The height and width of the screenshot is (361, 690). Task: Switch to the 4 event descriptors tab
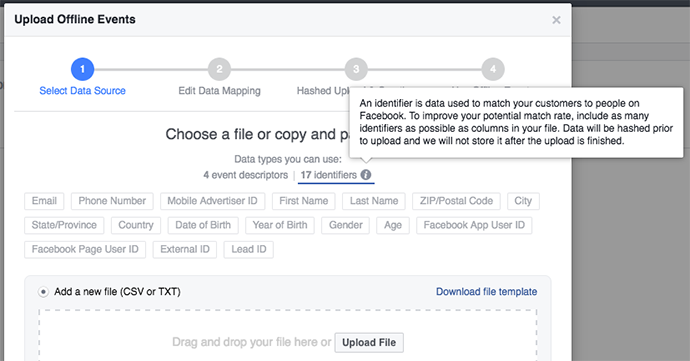coord(246,175)
